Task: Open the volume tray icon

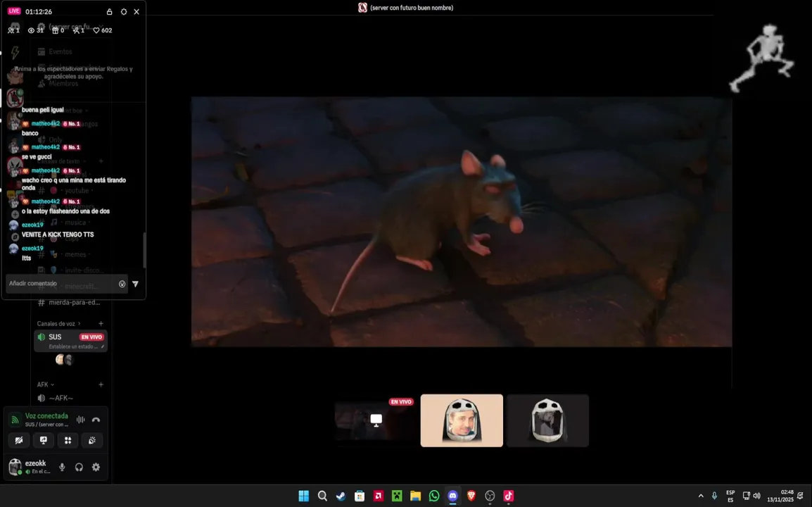Action: point(756,496)
